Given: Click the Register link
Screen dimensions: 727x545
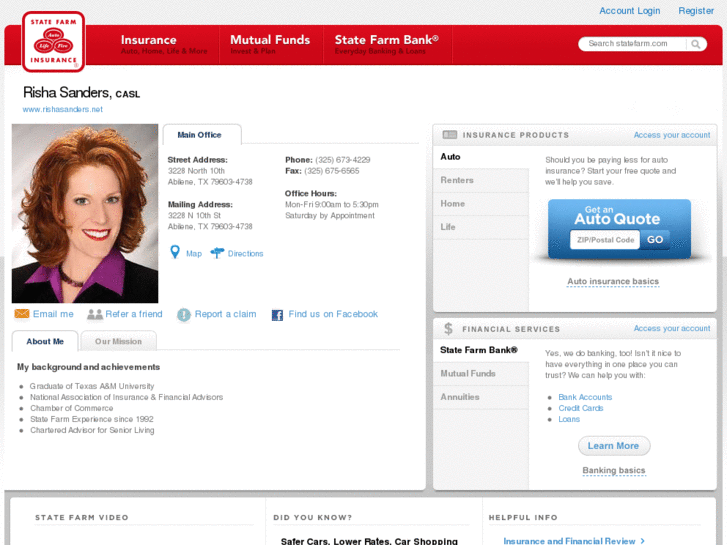Looking at the screenshot, I should click(x=696, y=11).
